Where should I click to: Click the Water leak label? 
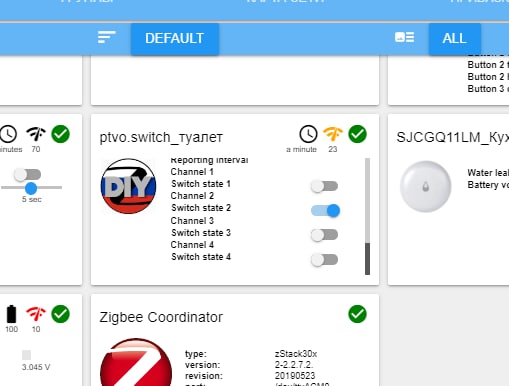click(488, 173)
